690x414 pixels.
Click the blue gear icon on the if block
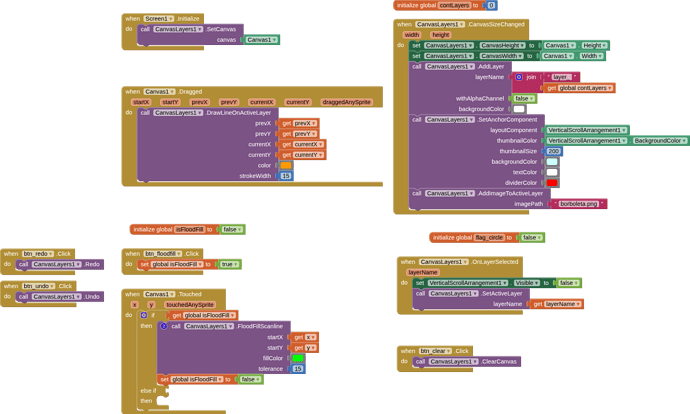point(144,315)
